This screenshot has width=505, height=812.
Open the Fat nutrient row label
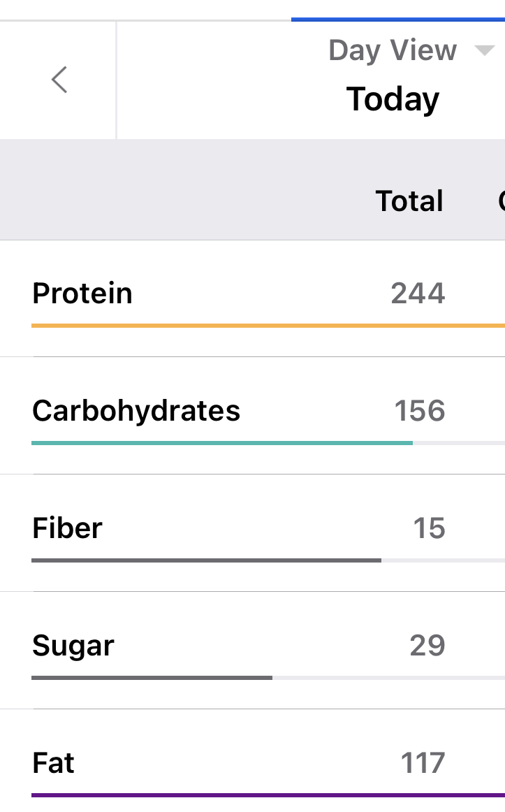coord(53,762)
